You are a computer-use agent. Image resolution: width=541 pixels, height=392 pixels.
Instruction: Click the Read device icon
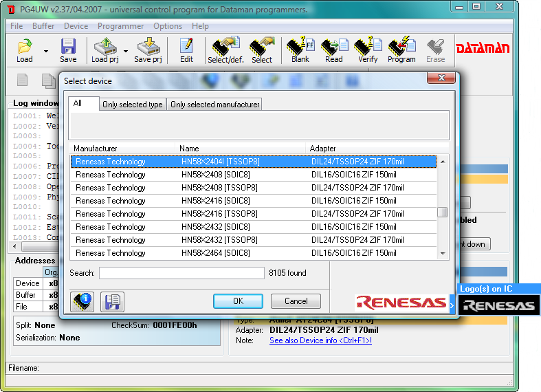click(334, 50)
